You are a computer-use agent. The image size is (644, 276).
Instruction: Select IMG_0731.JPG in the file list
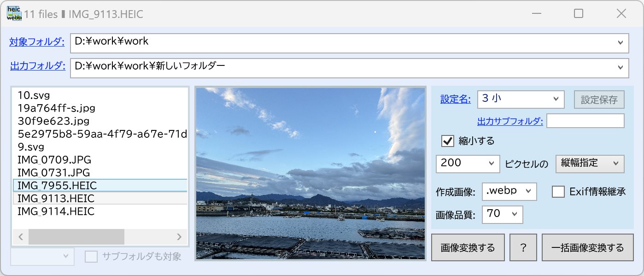[x=100, y=173]
